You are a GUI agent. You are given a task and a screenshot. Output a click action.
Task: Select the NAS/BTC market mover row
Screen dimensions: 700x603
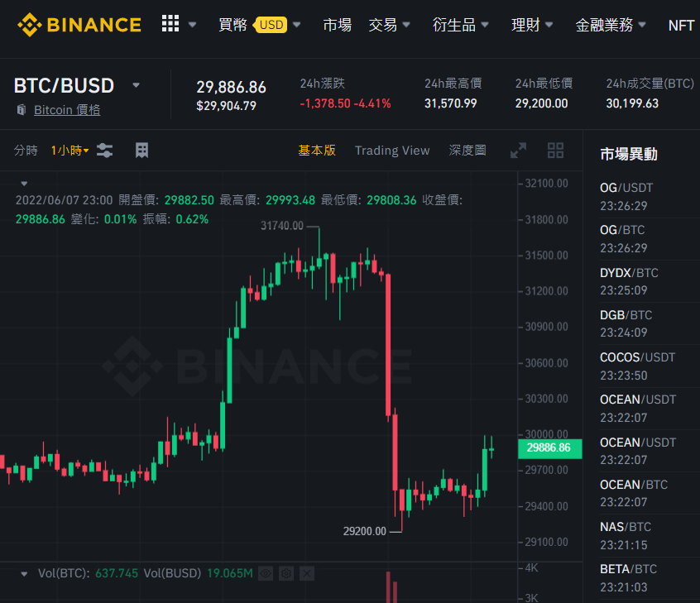649,536
